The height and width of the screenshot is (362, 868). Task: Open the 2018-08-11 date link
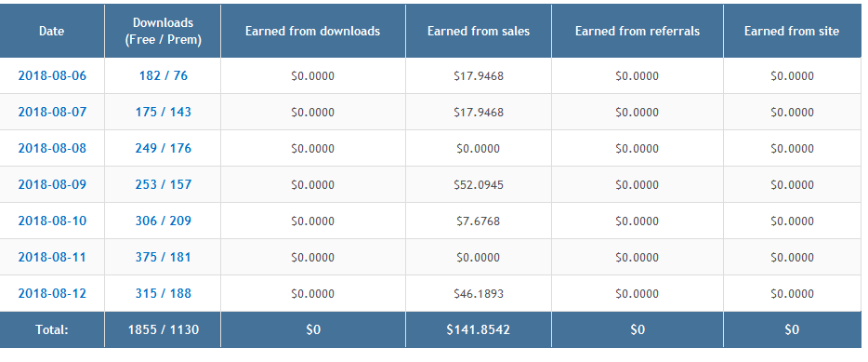click(x=52, y=257)
